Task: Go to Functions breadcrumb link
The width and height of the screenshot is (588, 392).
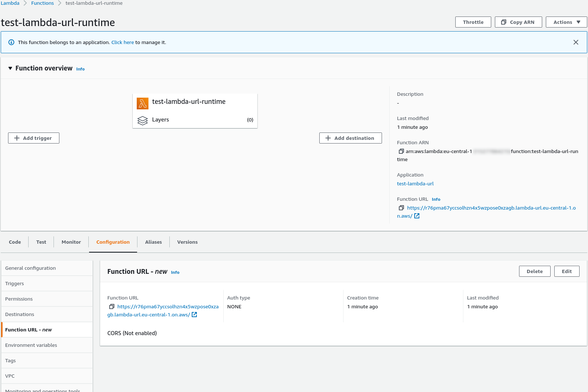Action: pyautogui.click(x=43, y=3)
